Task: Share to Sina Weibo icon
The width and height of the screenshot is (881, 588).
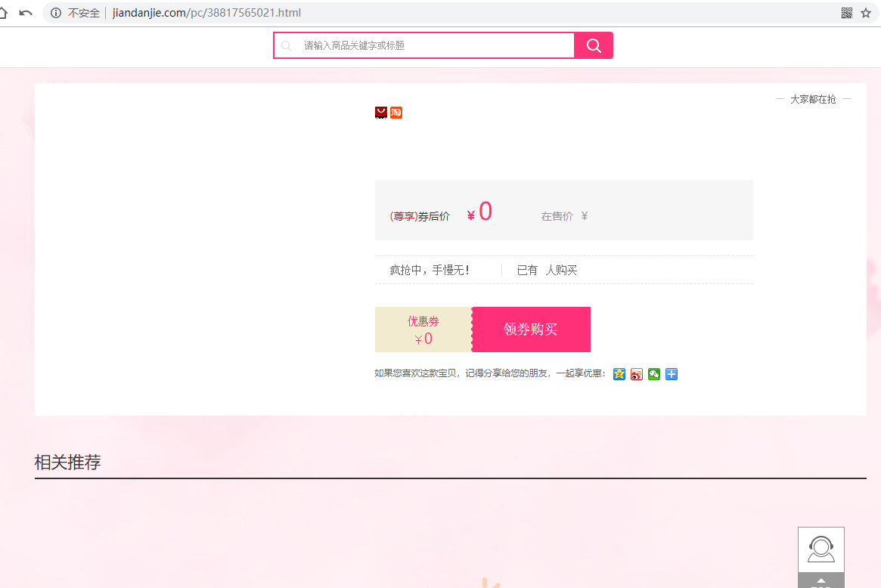Action: [x=637, y=374]
